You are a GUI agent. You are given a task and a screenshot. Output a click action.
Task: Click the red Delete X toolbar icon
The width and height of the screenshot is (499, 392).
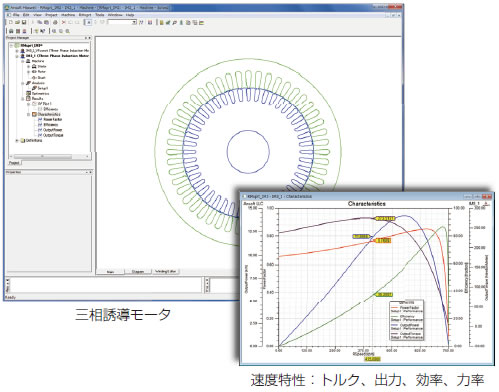tap(64, 22)
